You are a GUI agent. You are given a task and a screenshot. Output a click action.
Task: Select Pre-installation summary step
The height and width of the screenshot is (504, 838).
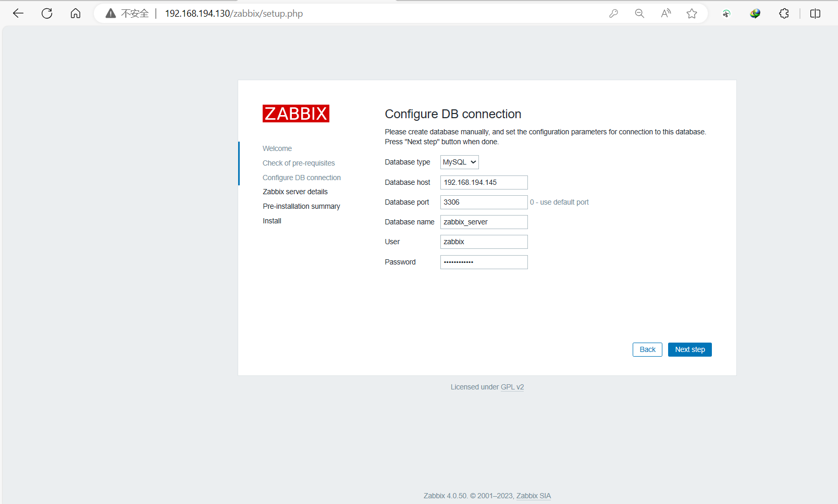(301, 206)
